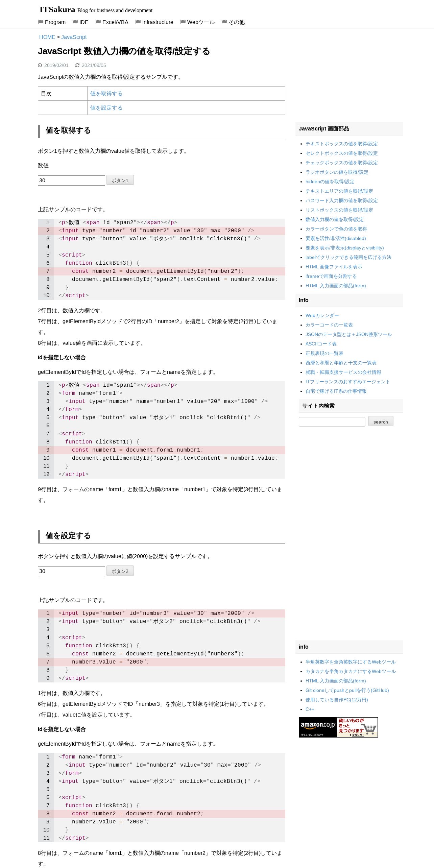Click the amazon.co.jp banner ad

338,727
